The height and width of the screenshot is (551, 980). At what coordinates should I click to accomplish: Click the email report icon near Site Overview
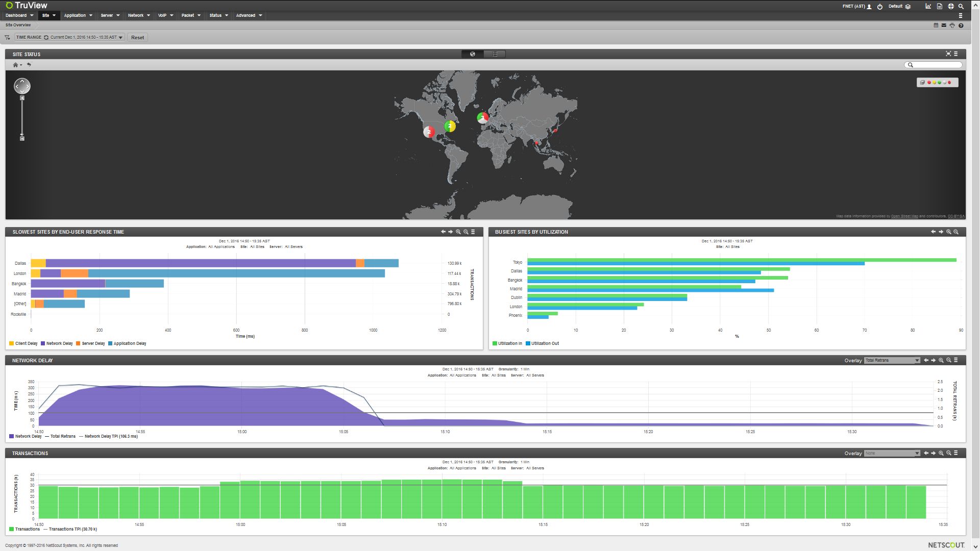coord(943,24)
